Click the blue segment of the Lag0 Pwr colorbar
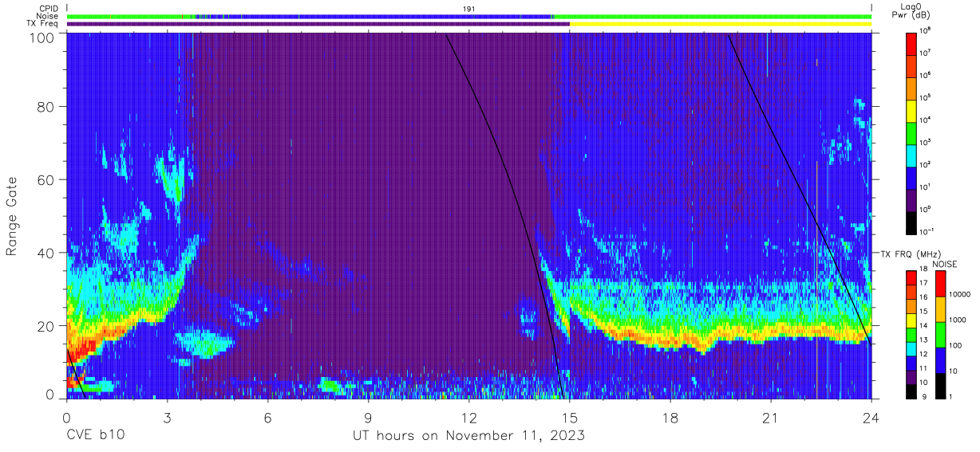This screenshot has width=980, height=452. coord(911,176)
